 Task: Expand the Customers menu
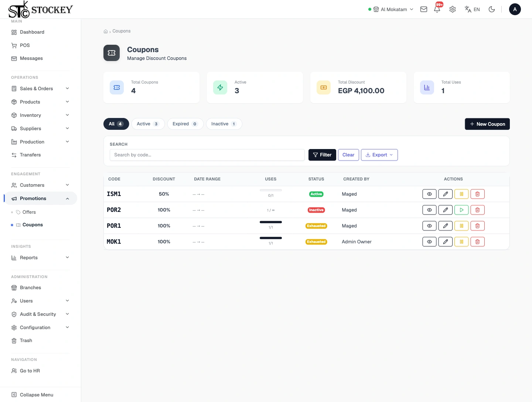pyautogui.click(x=40, y=185)
